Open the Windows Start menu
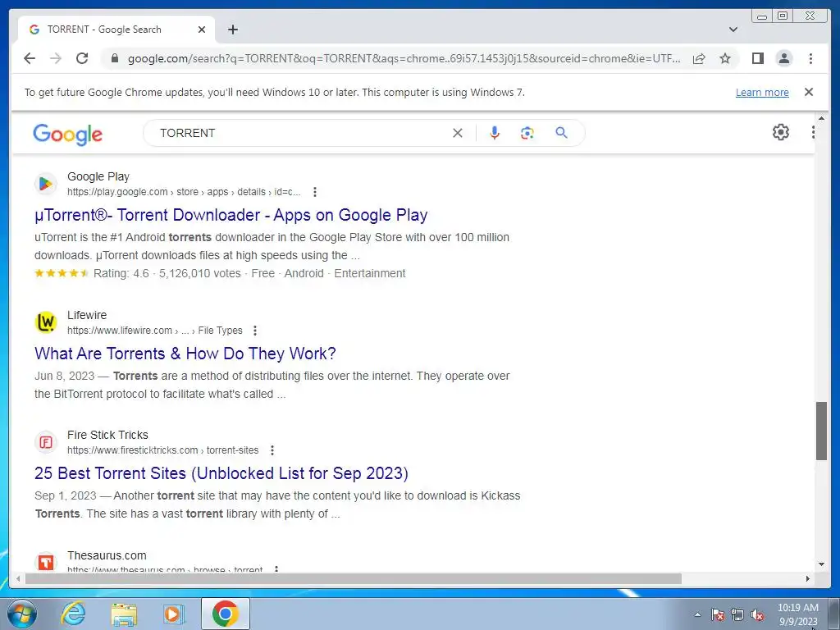Viewport: 840px width, 630px height. 22,614
